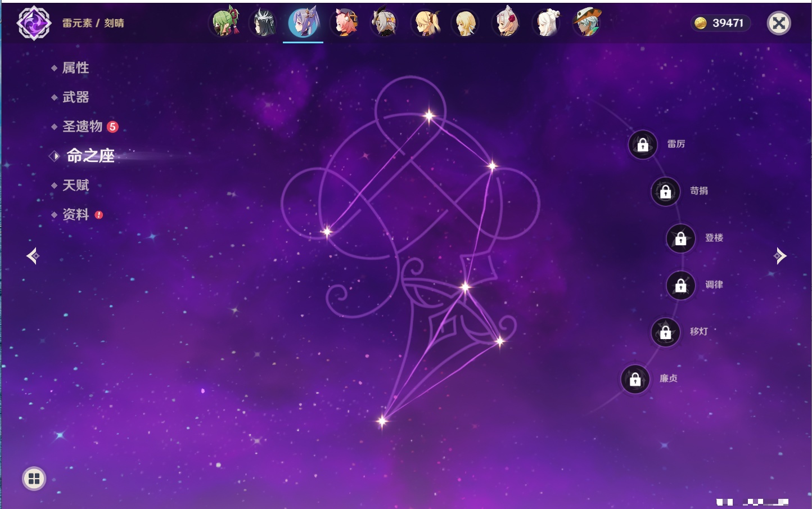The height and width of the screenshot is (509, 812).
Task: Open the locked 苛捐 constellation node
Action: pyautogui.click(x=666, y=191)
